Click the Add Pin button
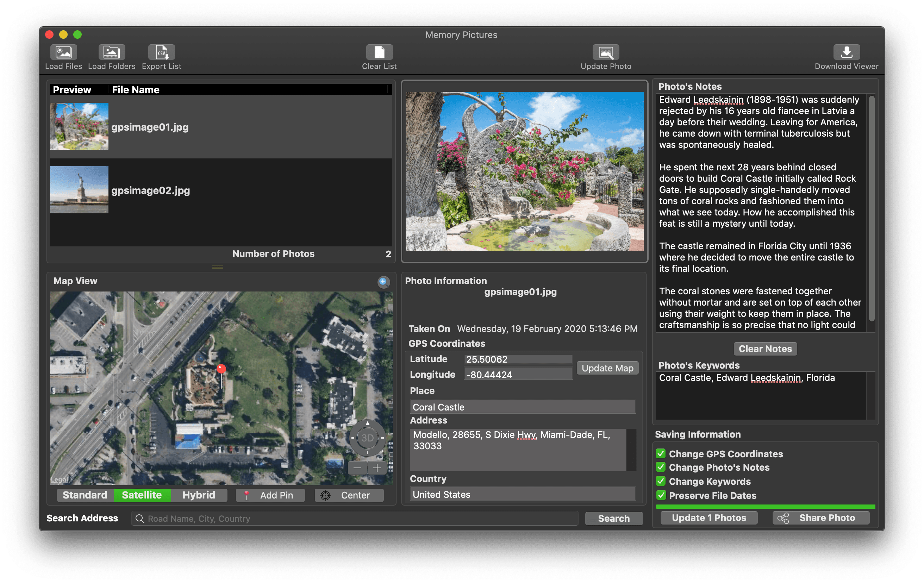The image size is (924, 583). [270, 495]
